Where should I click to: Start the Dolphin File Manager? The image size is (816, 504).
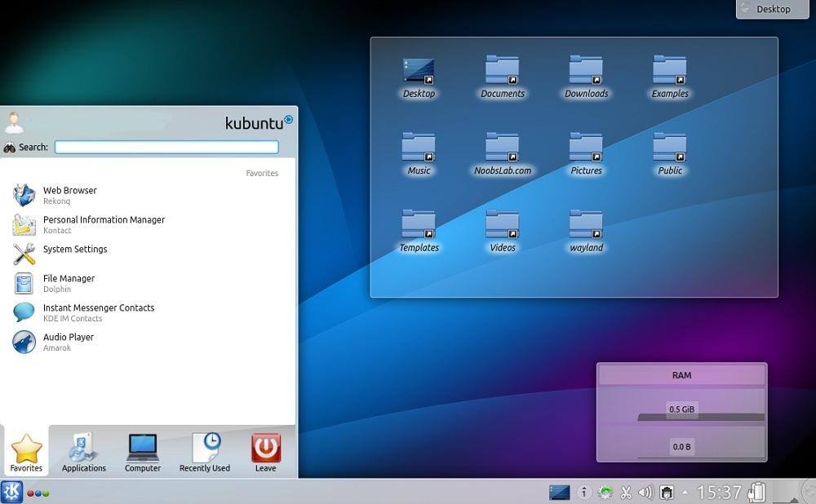[x=68, y=283]
